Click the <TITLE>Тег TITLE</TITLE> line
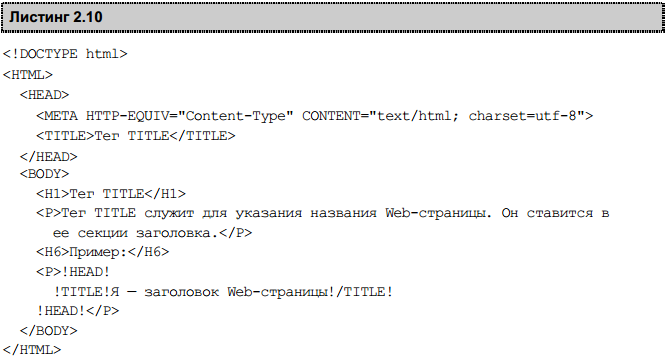This screenshot has height=361, width=669. point(136,136)
